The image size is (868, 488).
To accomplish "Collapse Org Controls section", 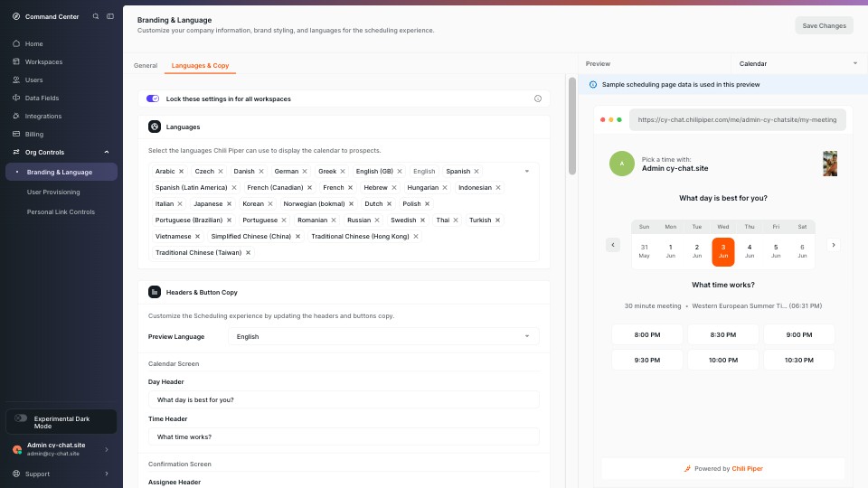I will point(107,152).
